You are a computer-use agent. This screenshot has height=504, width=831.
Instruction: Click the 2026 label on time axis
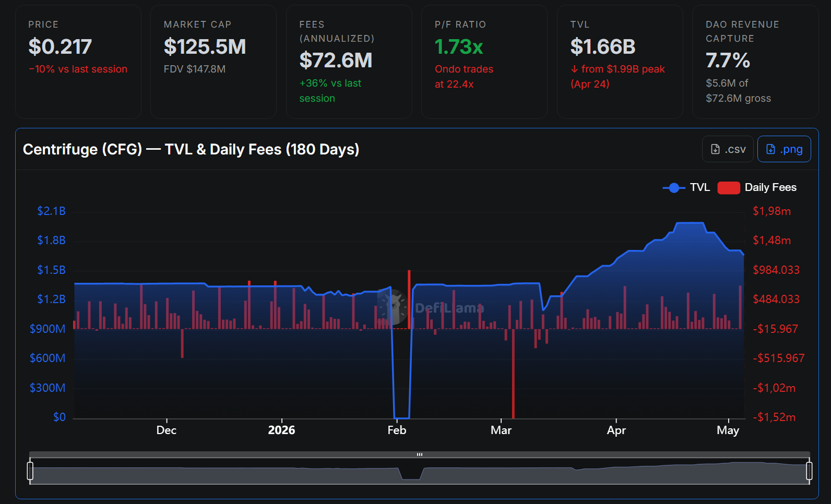(281, 430)
